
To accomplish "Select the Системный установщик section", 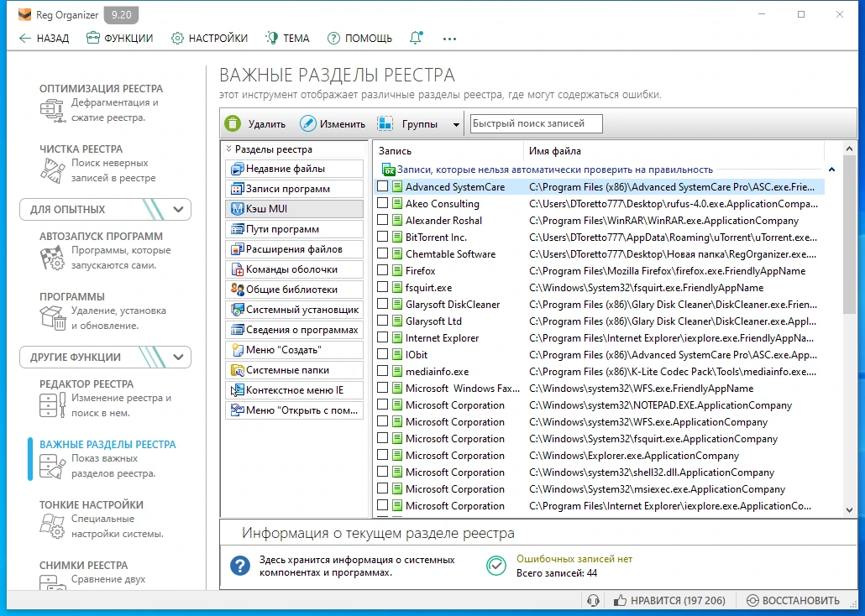I will [294, 310].
